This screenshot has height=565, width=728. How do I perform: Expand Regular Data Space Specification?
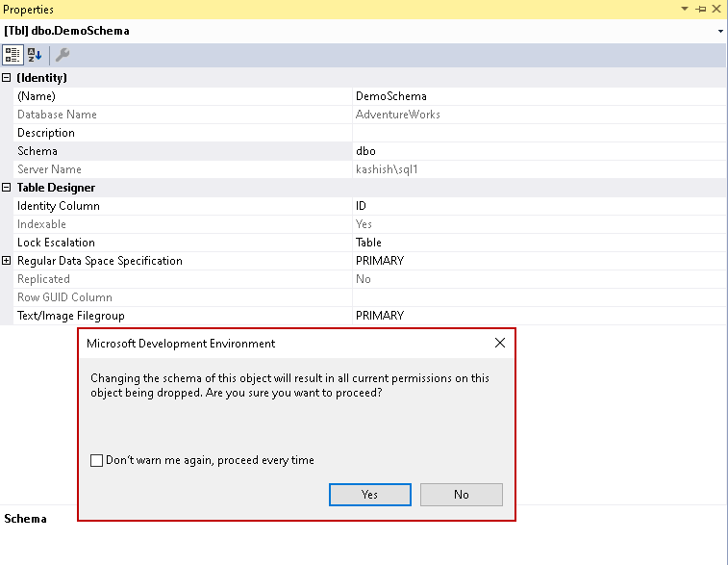coord(7,261)
